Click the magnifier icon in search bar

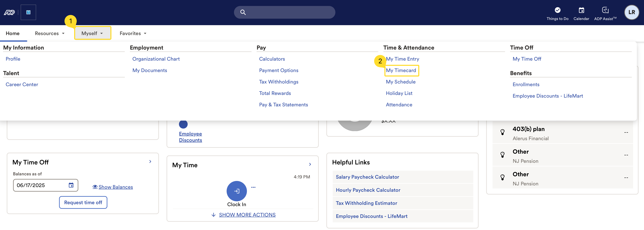point(243,12)
